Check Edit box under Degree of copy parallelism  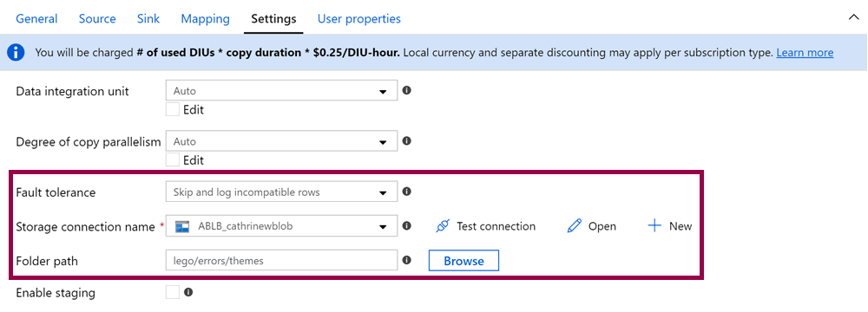(x=173, y=160)
